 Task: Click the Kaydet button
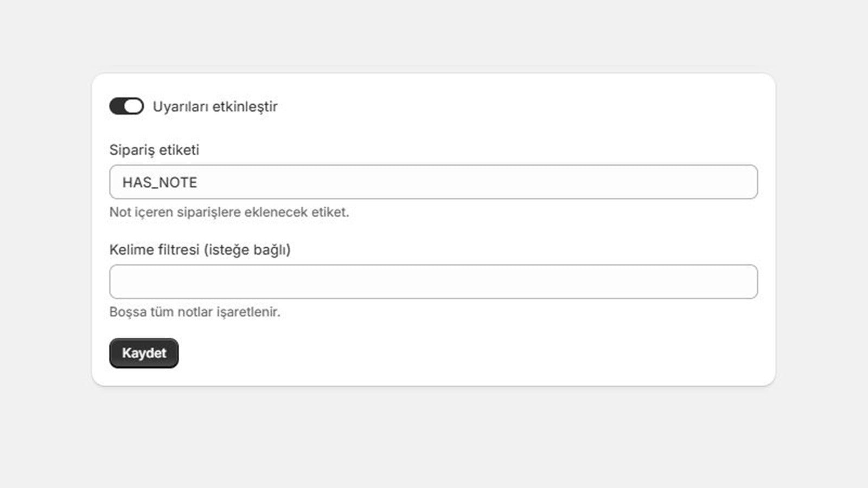[x=144, y=353]
